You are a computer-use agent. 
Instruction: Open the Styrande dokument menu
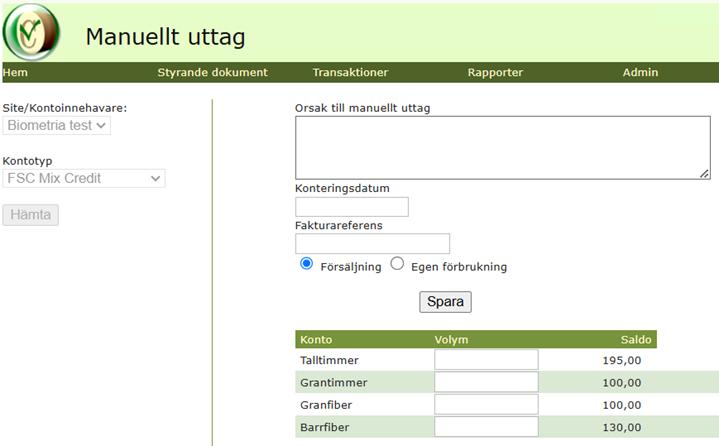[x=212, y=72]
